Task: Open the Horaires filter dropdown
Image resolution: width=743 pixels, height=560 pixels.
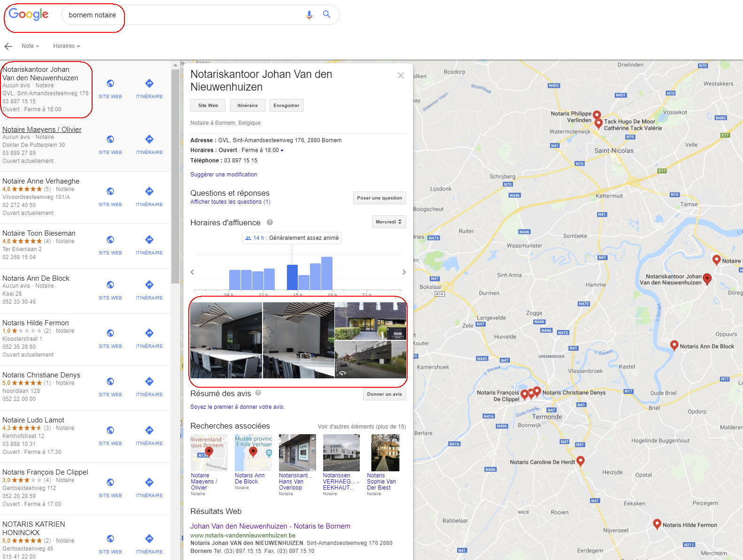Action: (x=67, y=46)
